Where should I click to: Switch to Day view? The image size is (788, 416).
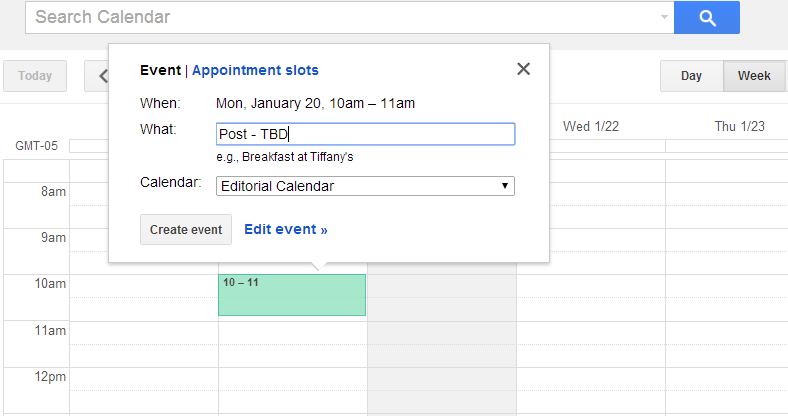click(x=691, y=76)
